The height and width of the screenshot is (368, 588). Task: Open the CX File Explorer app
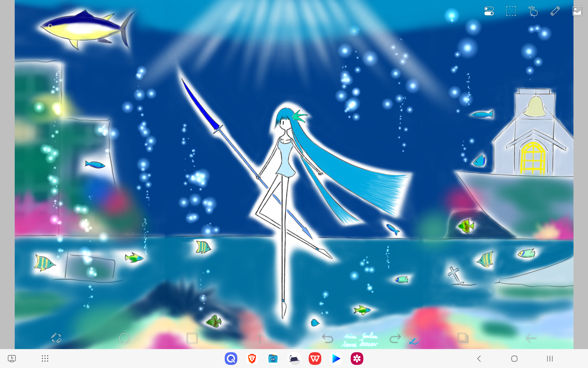click(273, 359)
